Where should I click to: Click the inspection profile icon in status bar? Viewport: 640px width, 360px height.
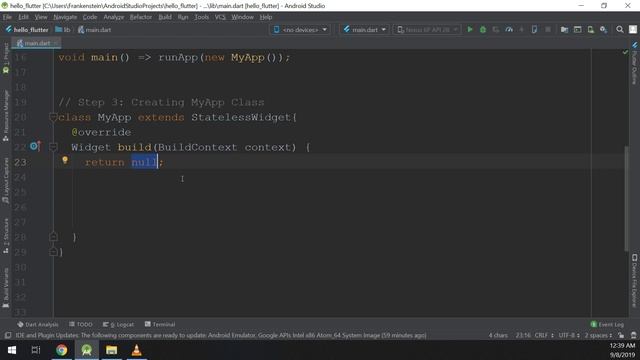[633, 335]
